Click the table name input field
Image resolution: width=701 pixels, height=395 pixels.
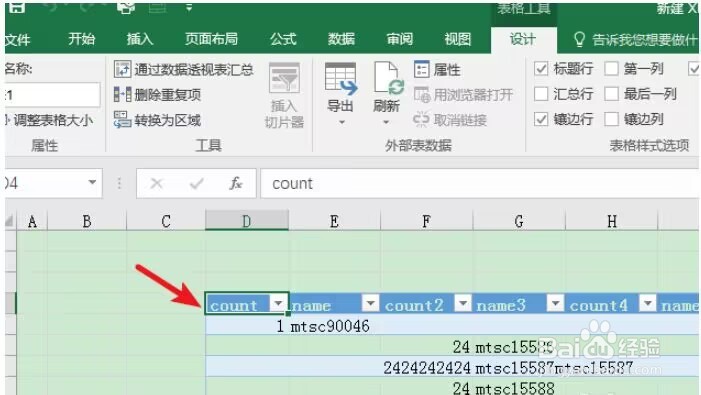pyautogui.click(x=52, y=95)
